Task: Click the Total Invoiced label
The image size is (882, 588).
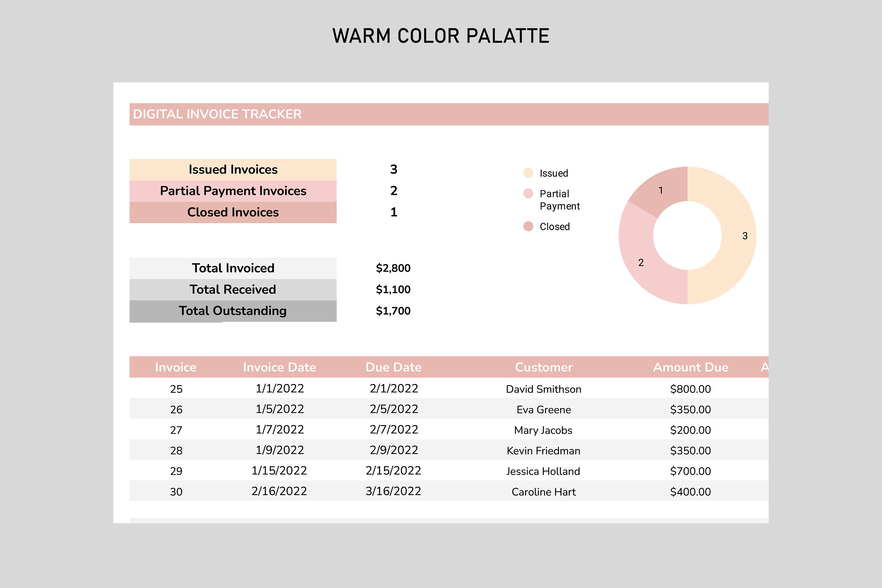Action: pyautogui.click(x=233, y=268)
